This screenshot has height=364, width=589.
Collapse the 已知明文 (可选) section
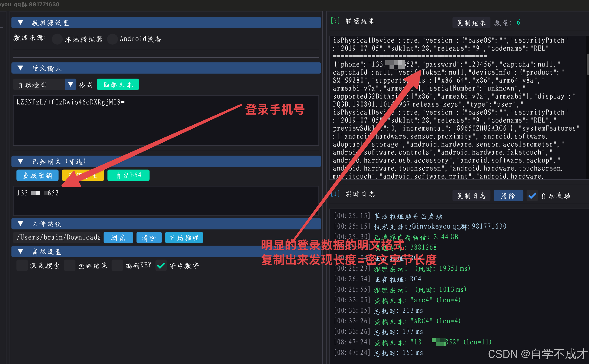pos(20,161)
